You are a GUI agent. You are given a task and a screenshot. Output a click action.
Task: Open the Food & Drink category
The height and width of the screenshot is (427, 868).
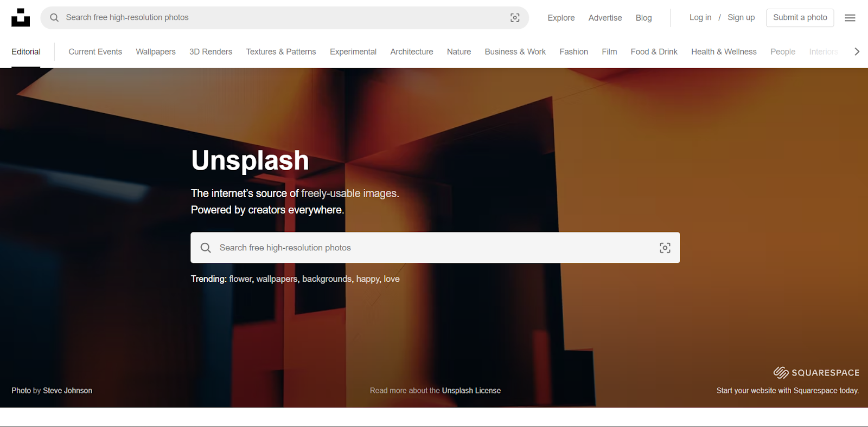pyautogui.click(x=654, y=51)
